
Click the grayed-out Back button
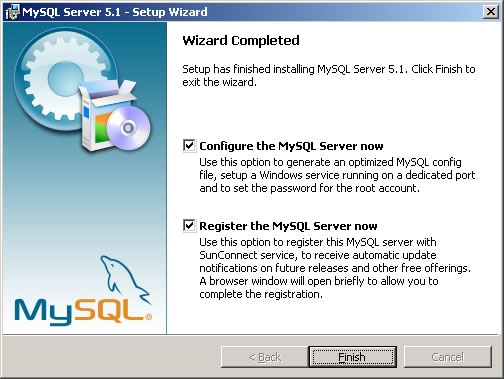click(x=265, y=357)
